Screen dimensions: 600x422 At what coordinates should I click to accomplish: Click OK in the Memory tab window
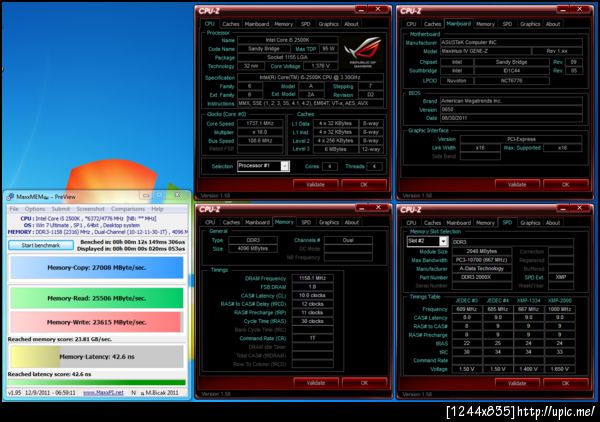pos(364,383)
